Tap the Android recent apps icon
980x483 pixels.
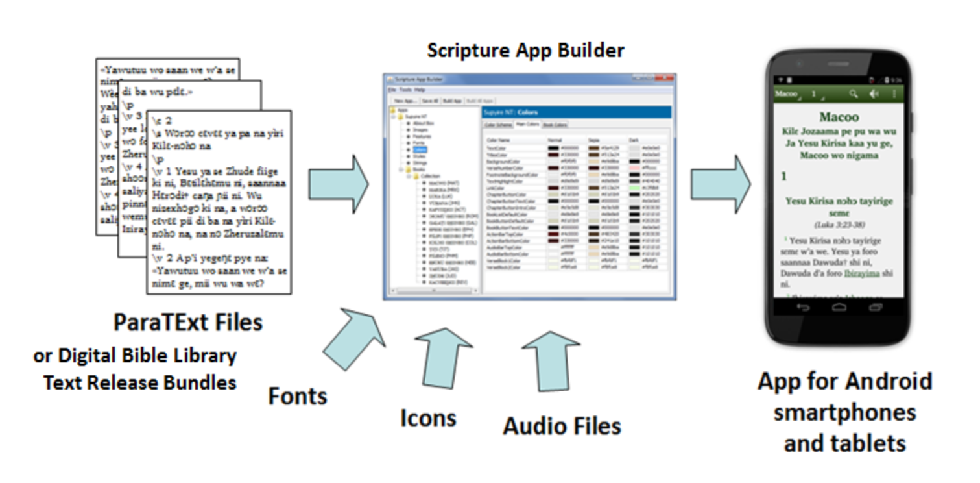877,306
